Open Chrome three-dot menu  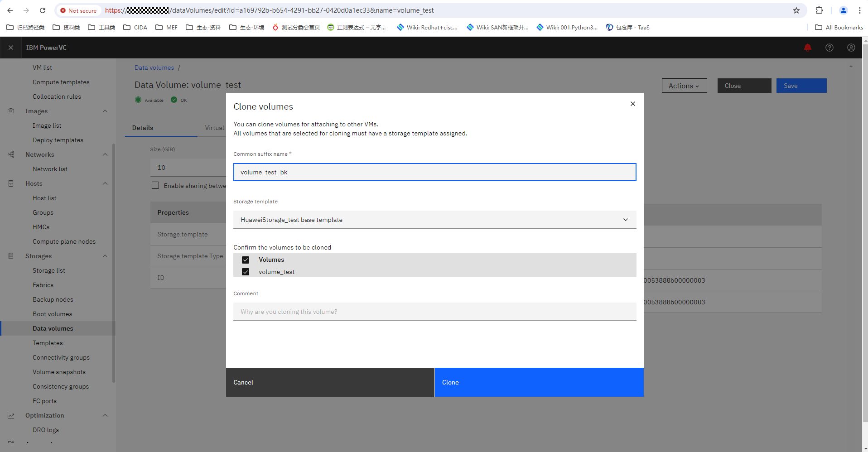point(859,10)
